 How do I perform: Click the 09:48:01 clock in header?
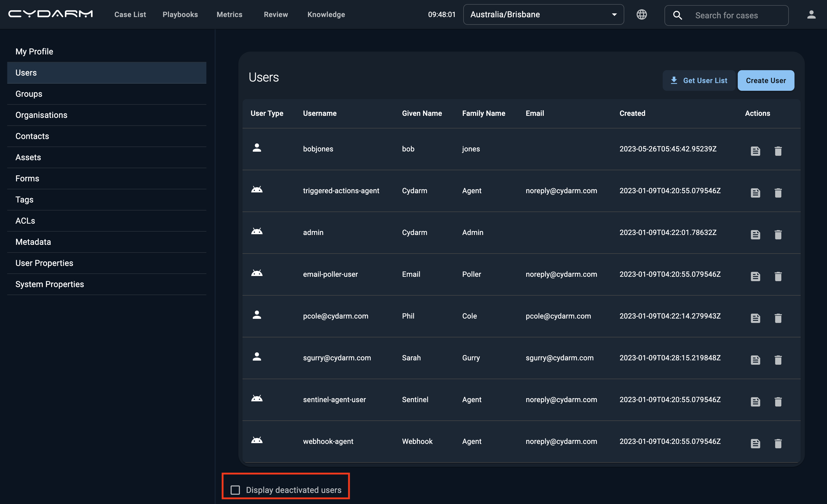coord(442,14)
